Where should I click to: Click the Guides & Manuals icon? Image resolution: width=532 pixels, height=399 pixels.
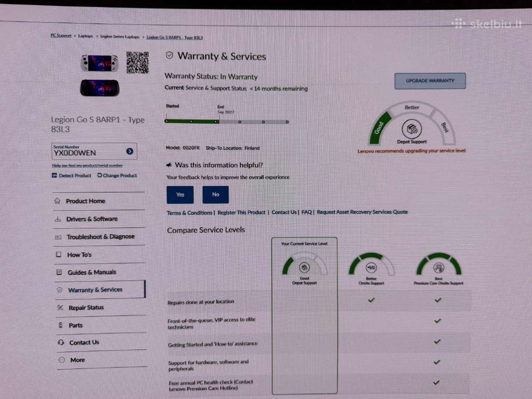point(59,272)
